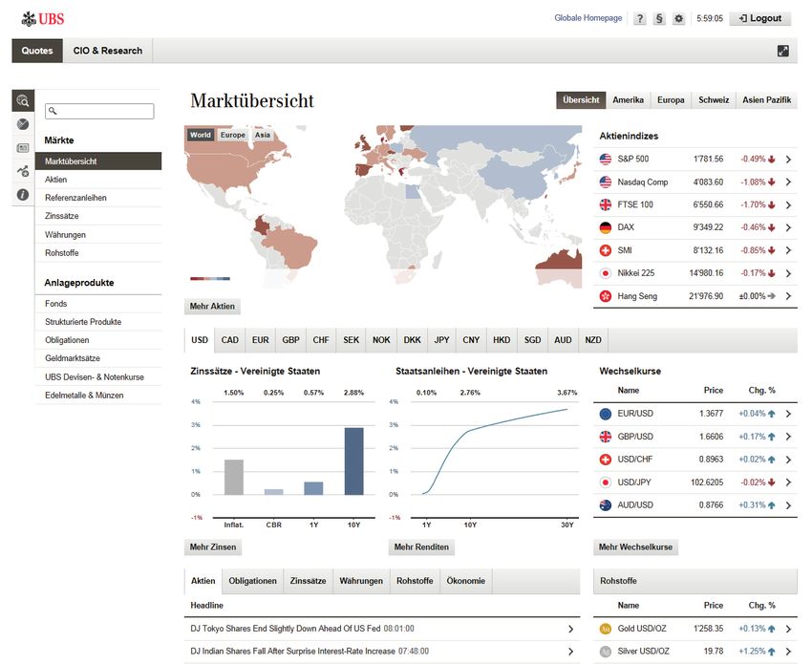Open the Tokyo Shares headline chevron
This screenshot has width=812, height=664.
[x=570, y=629]
